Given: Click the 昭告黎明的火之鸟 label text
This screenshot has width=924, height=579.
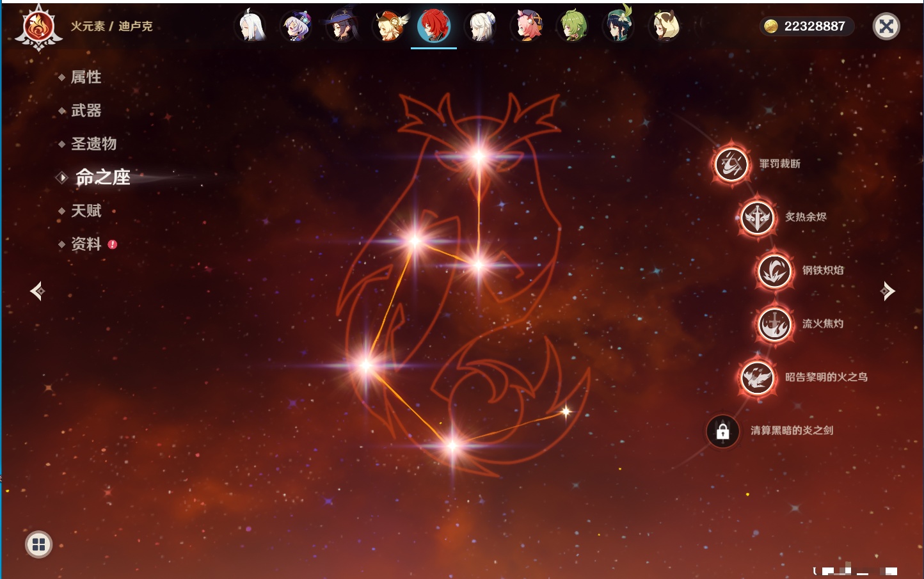Looking at the screenshot, I should (827, 377).
